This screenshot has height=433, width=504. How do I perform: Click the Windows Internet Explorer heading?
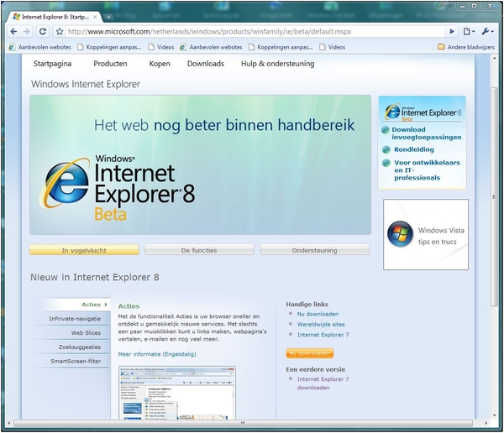point(86,84)
